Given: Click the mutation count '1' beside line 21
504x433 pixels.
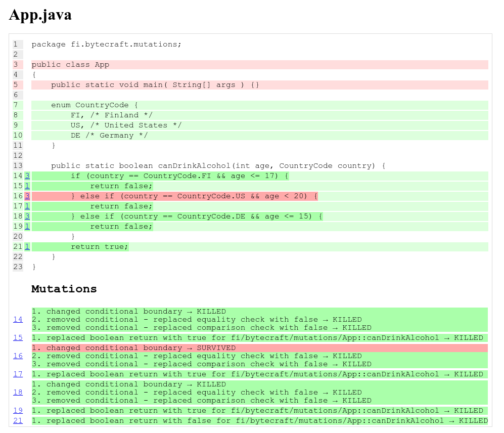Looking at the screenshot, I should click(27, 246).
